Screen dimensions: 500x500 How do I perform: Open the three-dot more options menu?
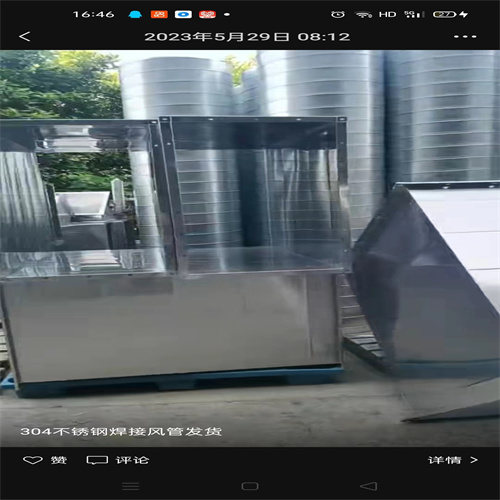click(465, 36)
